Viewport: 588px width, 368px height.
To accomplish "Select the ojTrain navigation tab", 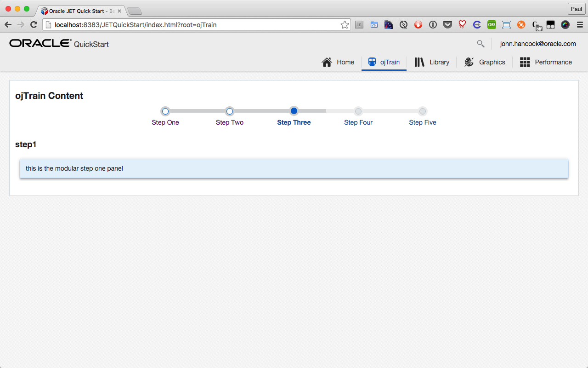I will pyautogui.click(x=384, y=62).
